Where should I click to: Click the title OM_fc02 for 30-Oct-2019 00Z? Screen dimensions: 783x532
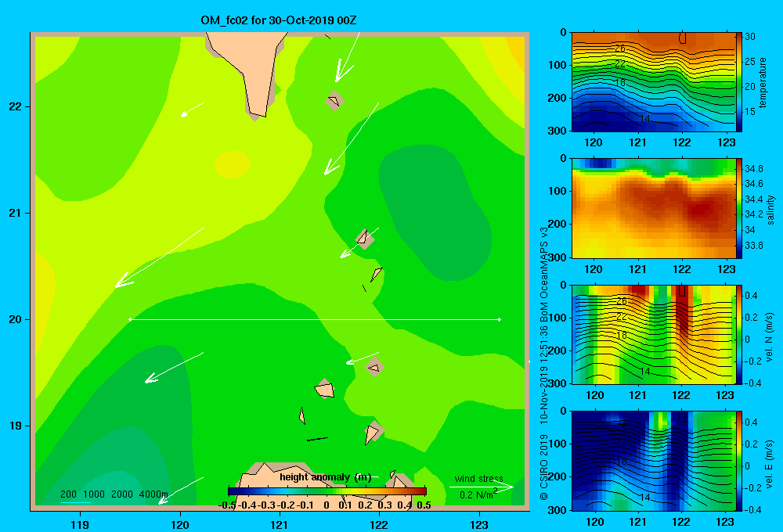point(279,20)
